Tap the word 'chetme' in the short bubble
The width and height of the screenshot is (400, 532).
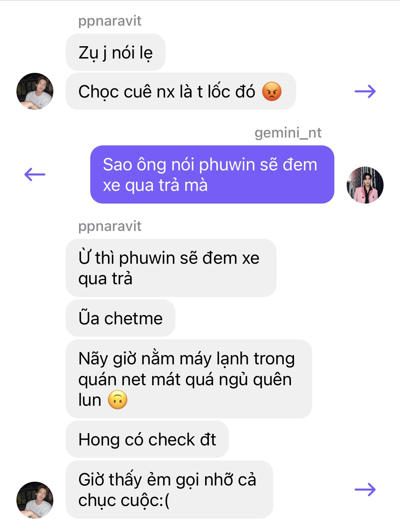[133, 319]
